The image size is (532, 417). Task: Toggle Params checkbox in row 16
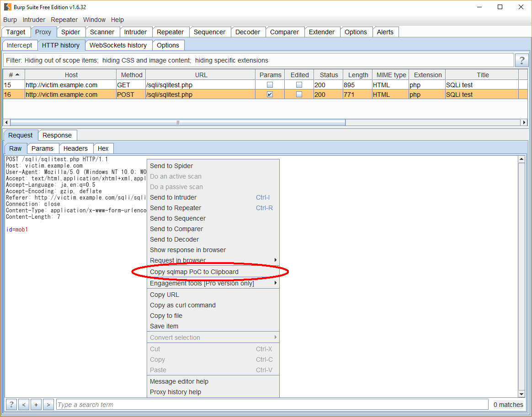[x=270, y=95]
